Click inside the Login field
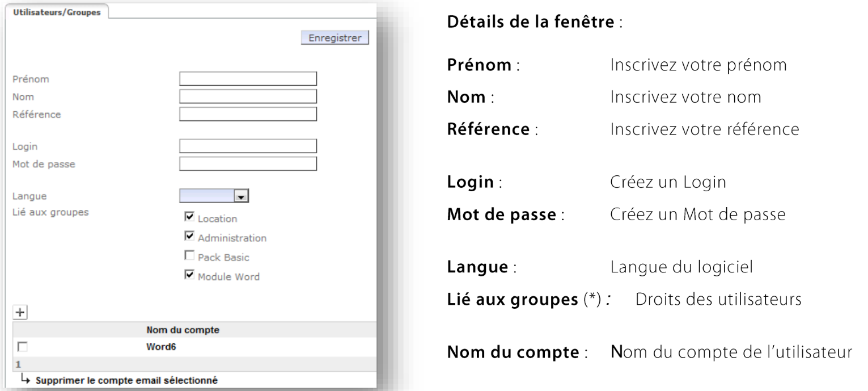868x391 pixels. tap(248, 146)
